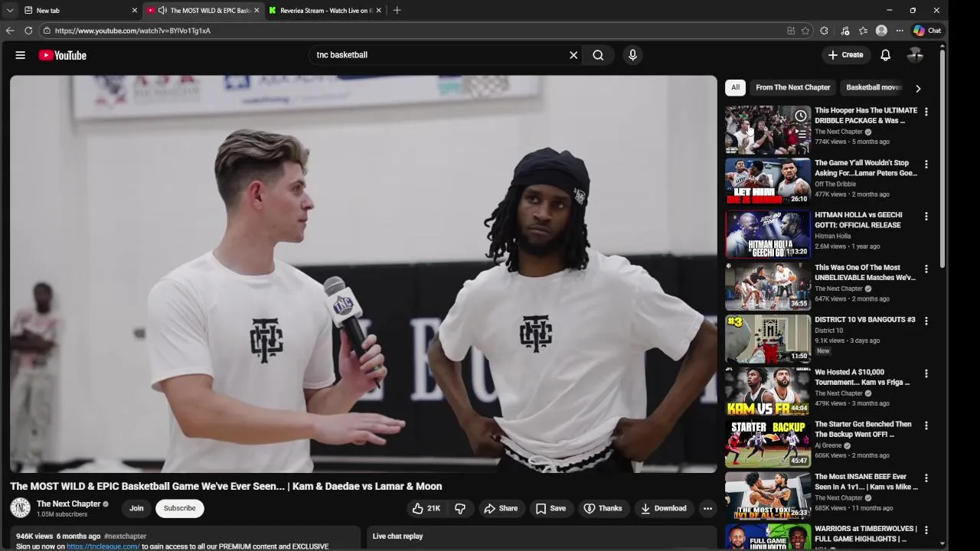Click the #nextchapter hashtag
This screenshot has height=551, width=980.
coord(125,536)
